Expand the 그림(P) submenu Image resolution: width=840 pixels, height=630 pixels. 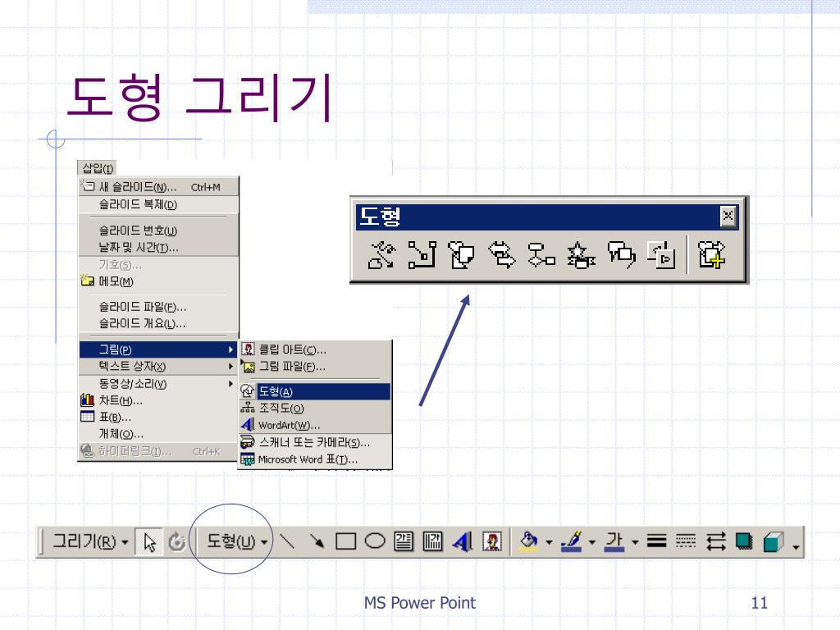click(x=158, y=349)
